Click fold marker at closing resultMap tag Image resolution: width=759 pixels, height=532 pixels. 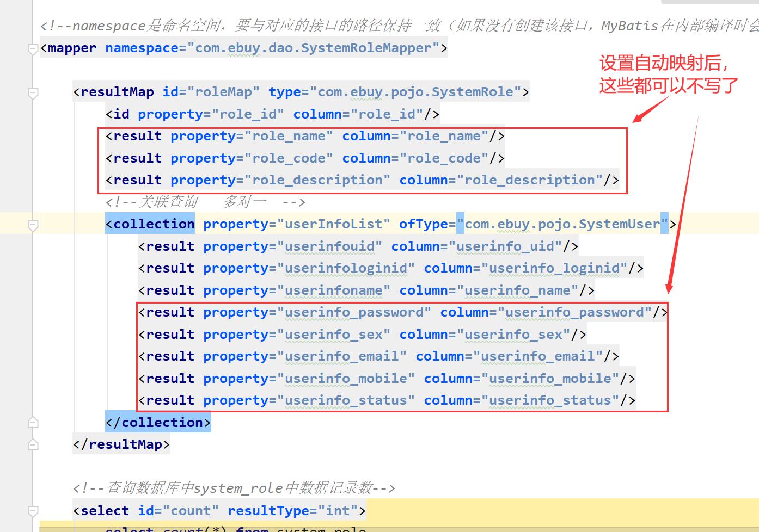(x=33, y=444)
